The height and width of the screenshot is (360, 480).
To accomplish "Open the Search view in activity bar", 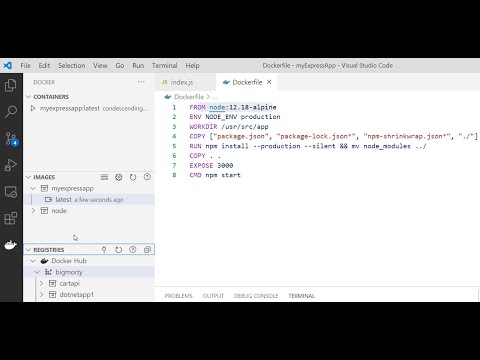I will point(11,112).
